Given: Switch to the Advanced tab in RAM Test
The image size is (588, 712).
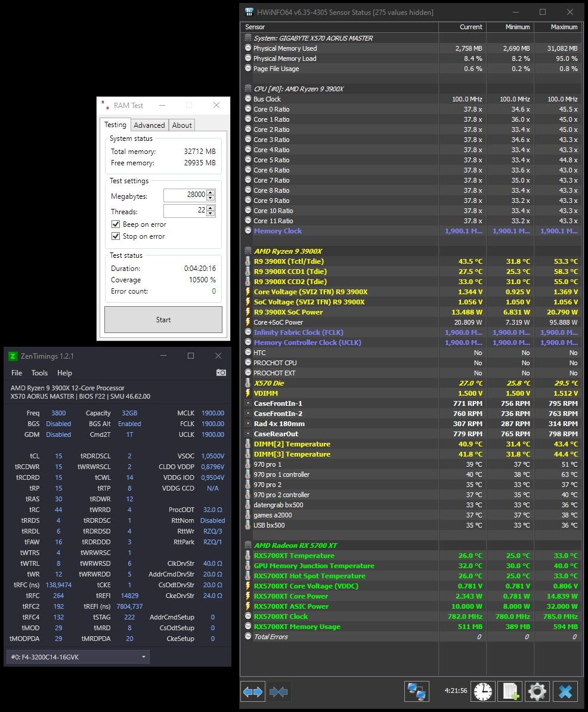Looking at the screenshot, I should 149,125.
